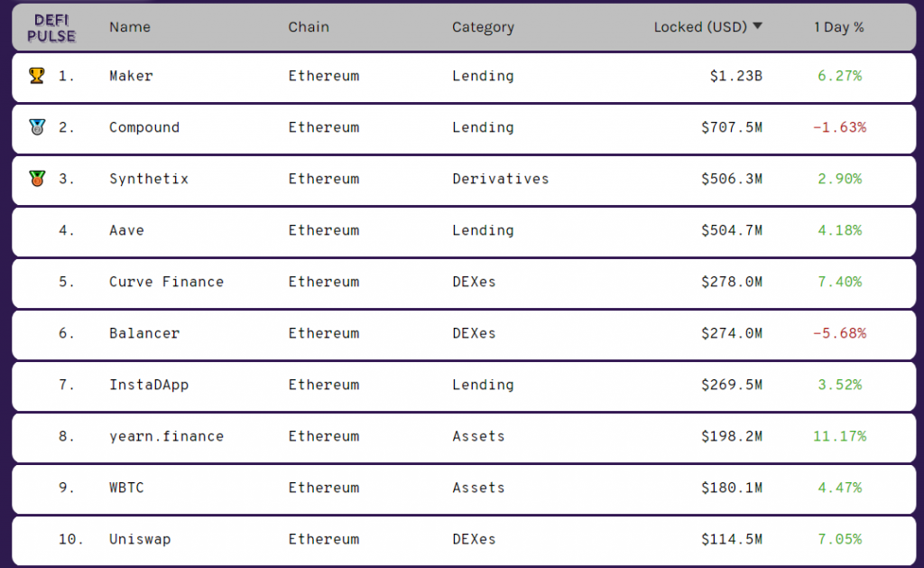Select InstaDApp in the list
The width and height of the screenshot is (924, 568).
tap(149, 385)
